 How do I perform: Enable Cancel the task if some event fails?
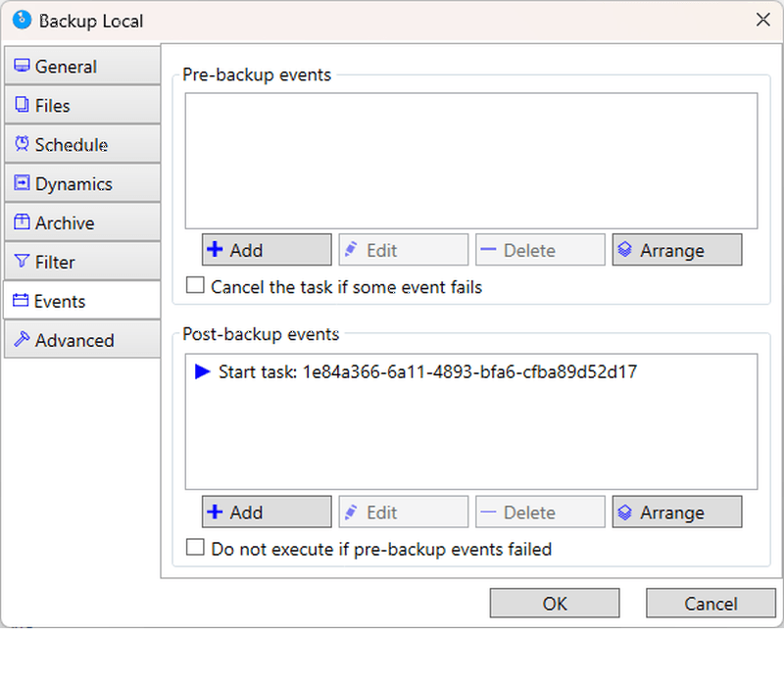coord(195,285)
